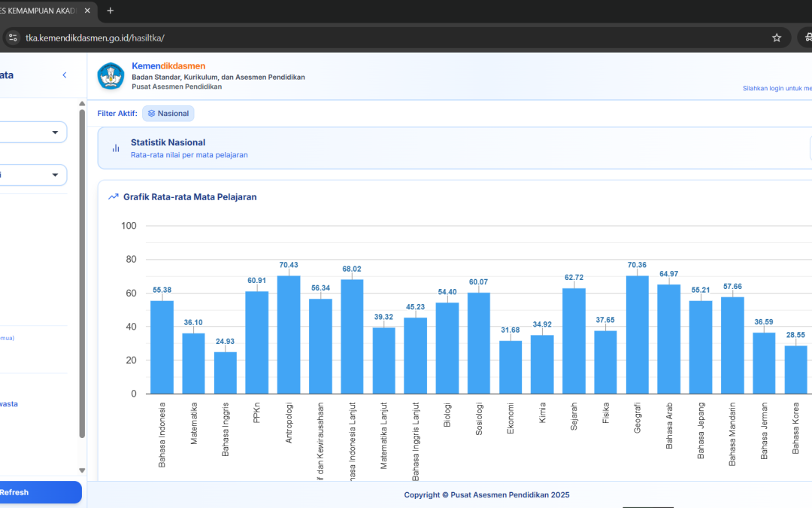Click the sidebar scrollbar down arrow
The image size is (812, 508).
82,470
